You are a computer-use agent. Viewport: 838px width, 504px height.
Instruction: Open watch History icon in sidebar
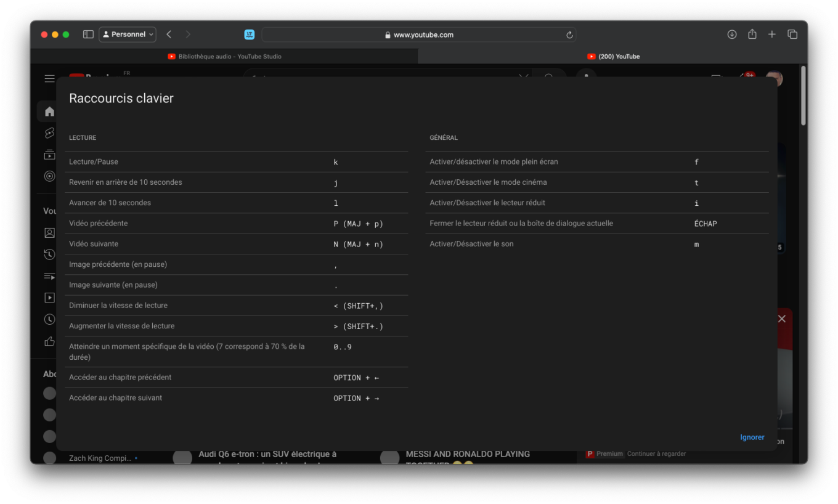coord(49,254)
